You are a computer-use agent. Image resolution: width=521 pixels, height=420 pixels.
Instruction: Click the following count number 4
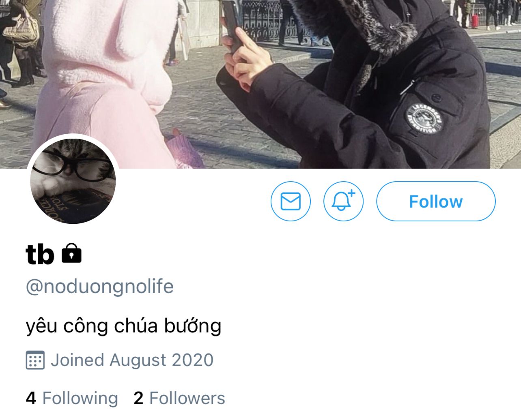click(31, 398)
